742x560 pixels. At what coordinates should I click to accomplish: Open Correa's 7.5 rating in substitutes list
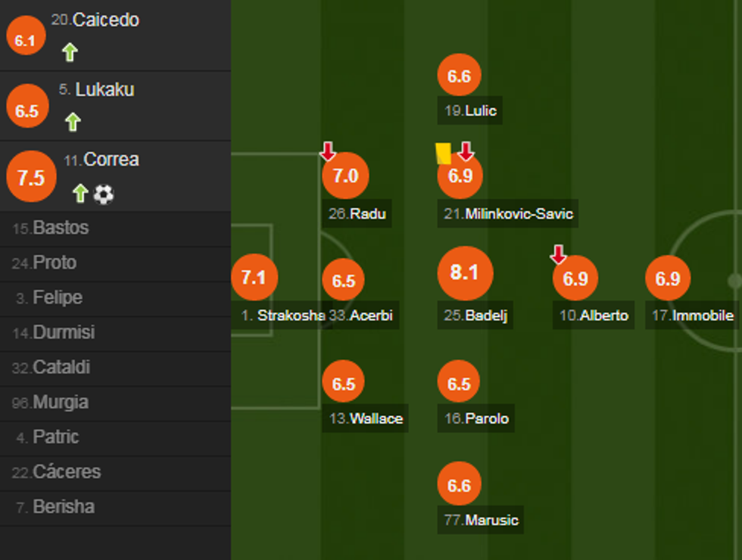click(x=31, y=178)
